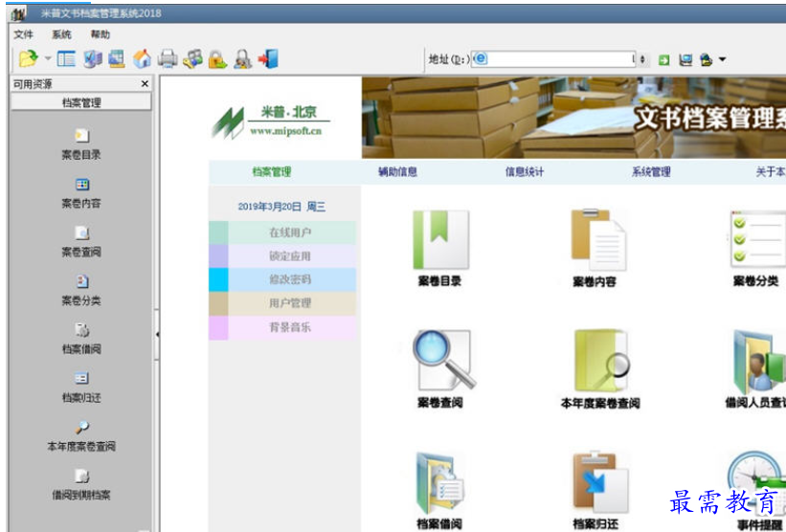Click the computer checkmark toolbar icon
This screenshot has height=532, width=786.
tap(92, 59)
